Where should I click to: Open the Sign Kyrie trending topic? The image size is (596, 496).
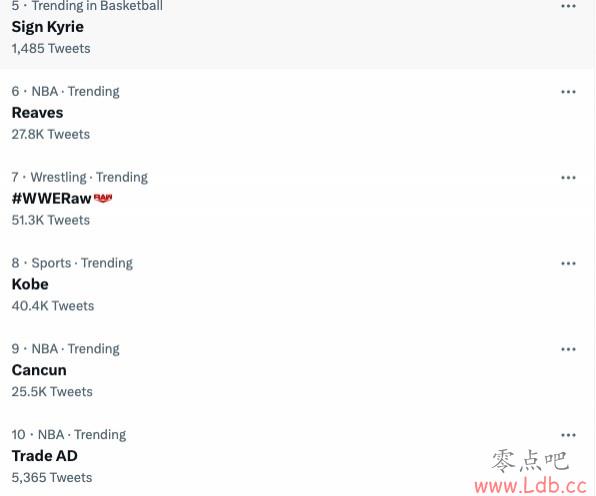tap(48, 27)
